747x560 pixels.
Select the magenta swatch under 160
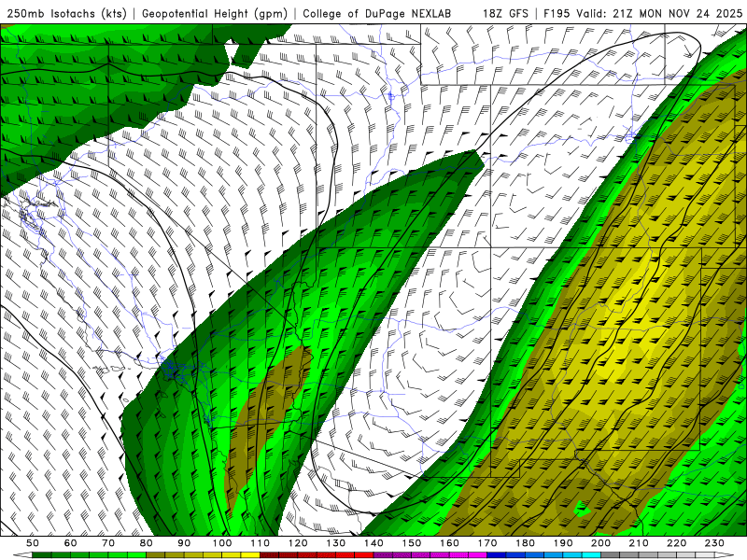pyautogui.click(x=458, y=555)
